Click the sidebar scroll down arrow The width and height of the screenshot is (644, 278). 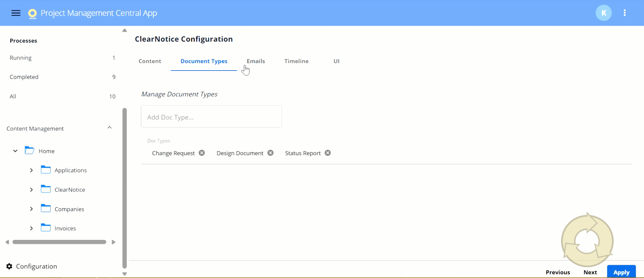(x=124, y=274)
